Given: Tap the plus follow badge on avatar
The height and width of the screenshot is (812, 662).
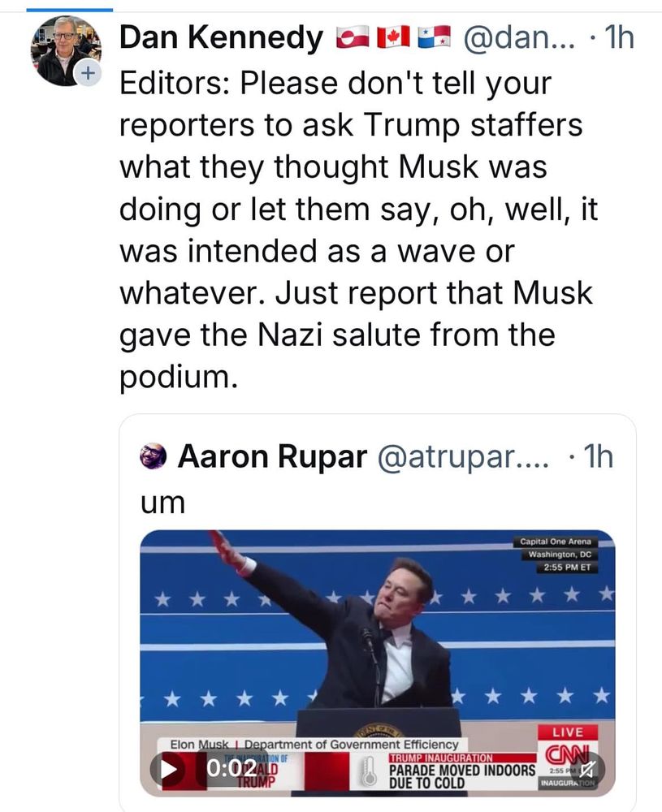Looking at the screenshot, I should (x=88, y=73).
